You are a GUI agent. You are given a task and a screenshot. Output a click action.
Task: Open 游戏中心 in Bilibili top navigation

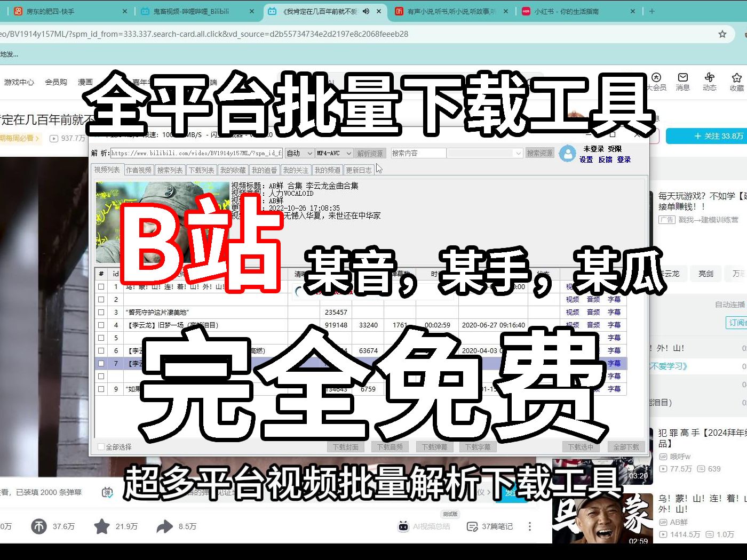click(19, 82)
